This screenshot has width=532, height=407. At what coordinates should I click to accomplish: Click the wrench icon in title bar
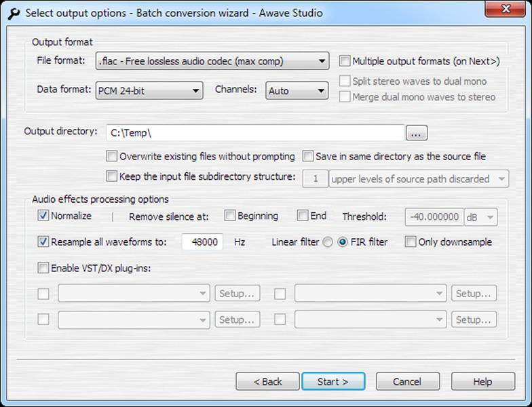14,14
